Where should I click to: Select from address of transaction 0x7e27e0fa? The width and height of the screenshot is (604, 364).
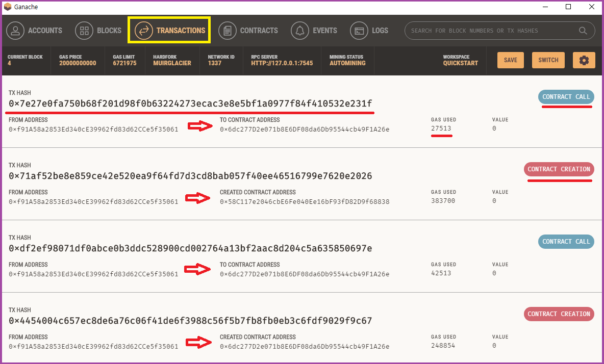tap(93, 129)
